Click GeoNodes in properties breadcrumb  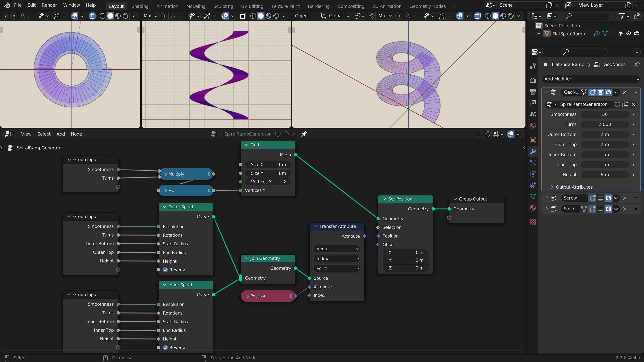coord(614,64)
